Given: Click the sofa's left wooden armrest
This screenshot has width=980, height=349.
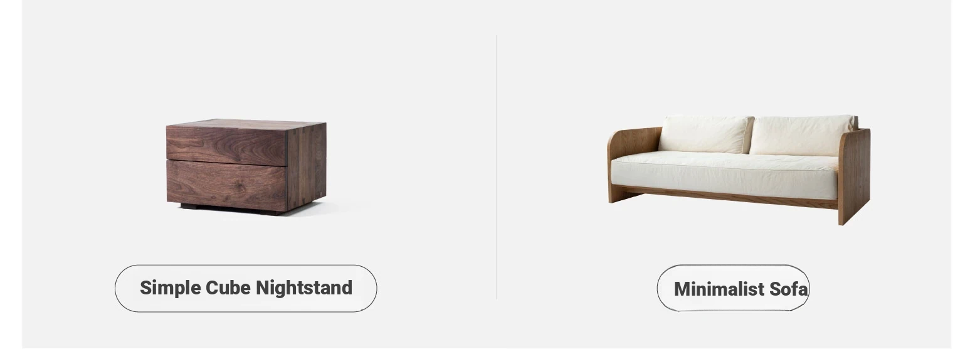Looking at the screenshot, I should click(x=630, y=164).
